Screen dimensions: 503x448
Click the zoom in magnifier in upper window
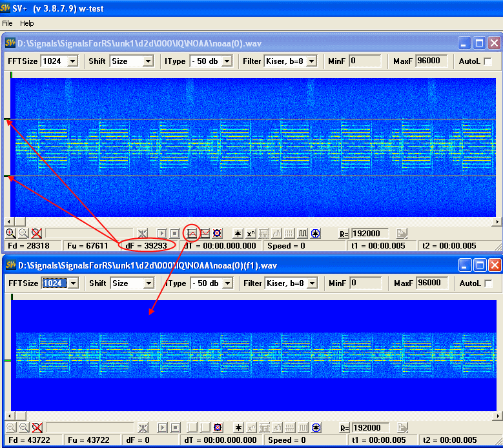click(x=10, y=233)
